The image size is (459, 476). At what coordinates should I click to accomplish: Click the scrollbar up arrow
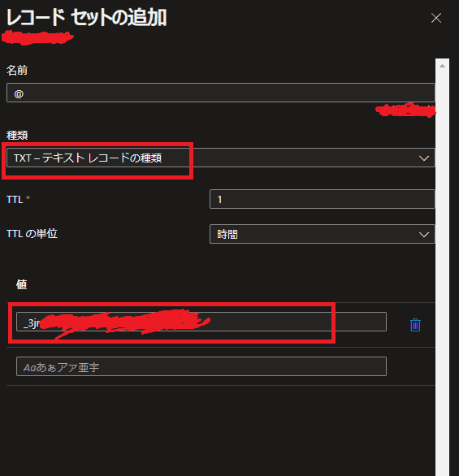click(x=442, y=66)
